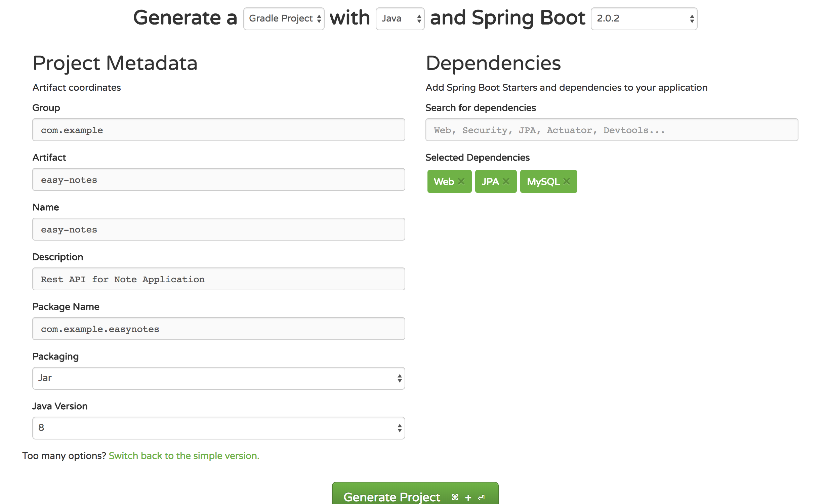Focus the Group input field
824x504 pixels.
coord(218,130)
